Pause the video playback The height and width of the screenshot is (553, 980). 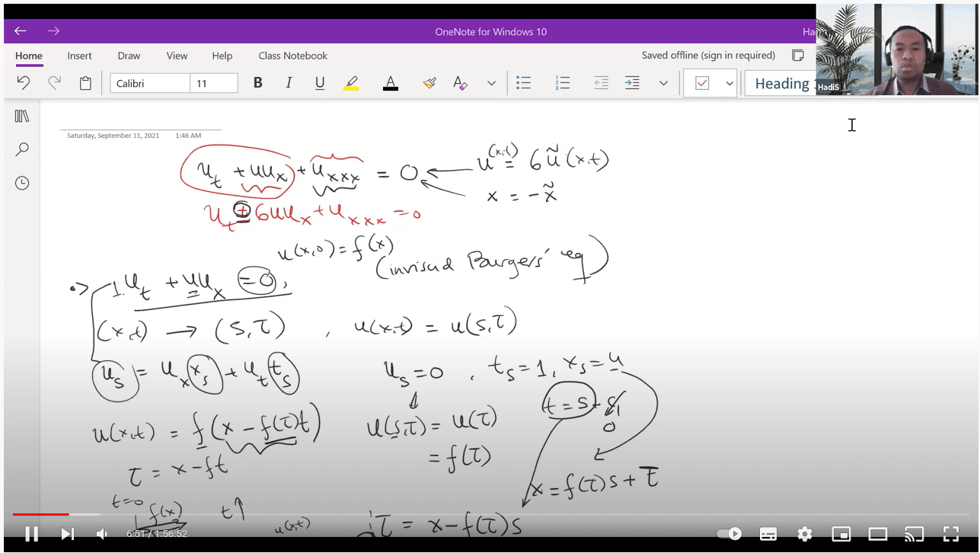pos(32,534)
